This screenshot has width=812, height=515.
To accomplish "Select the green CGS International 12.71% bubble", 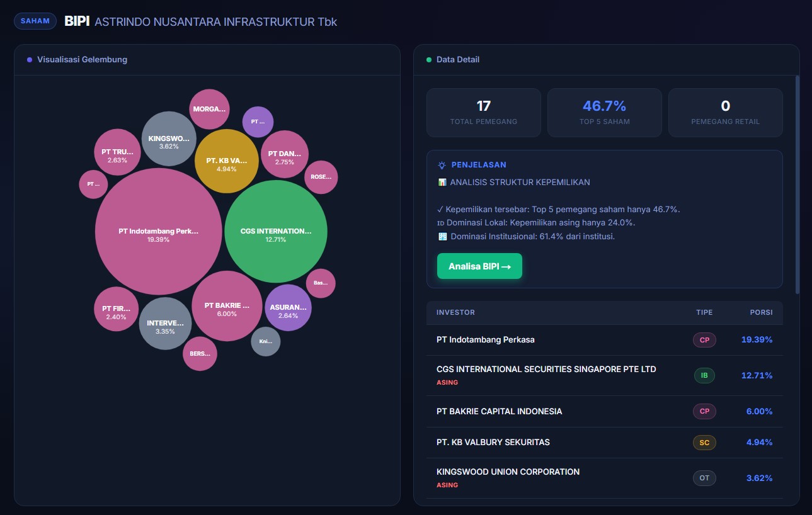I will [x=276, y=231].
